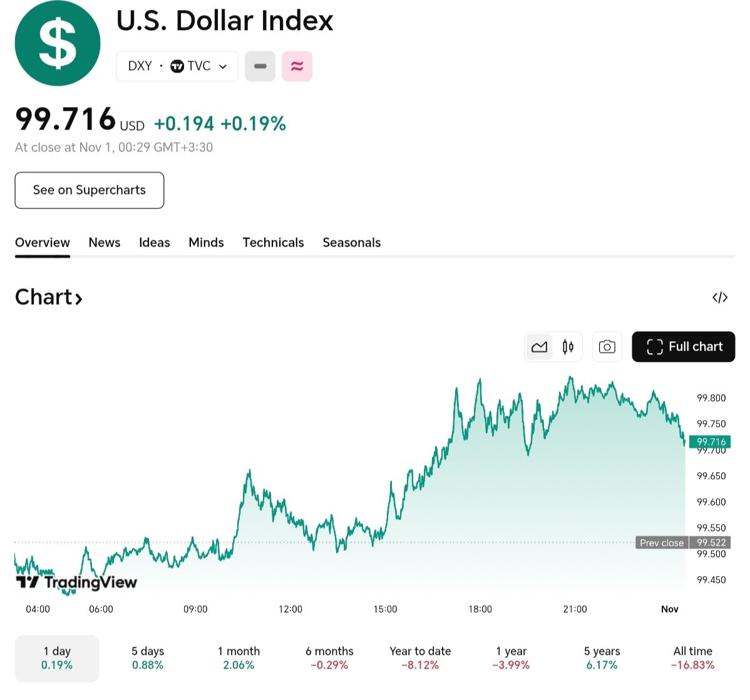Switch to area chart view
This screenshot has width=750, height=700.
pos(539,347)
